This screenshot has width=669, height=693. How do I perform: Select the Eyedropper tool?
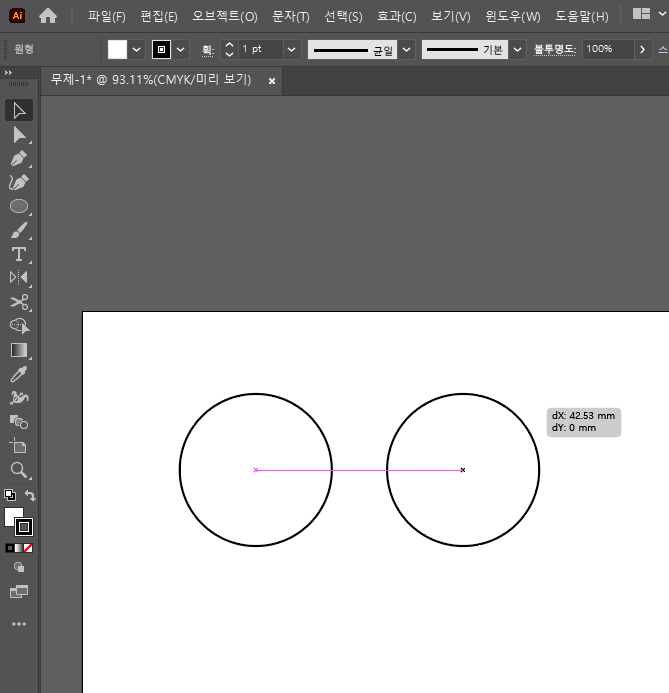pos(19,374)
